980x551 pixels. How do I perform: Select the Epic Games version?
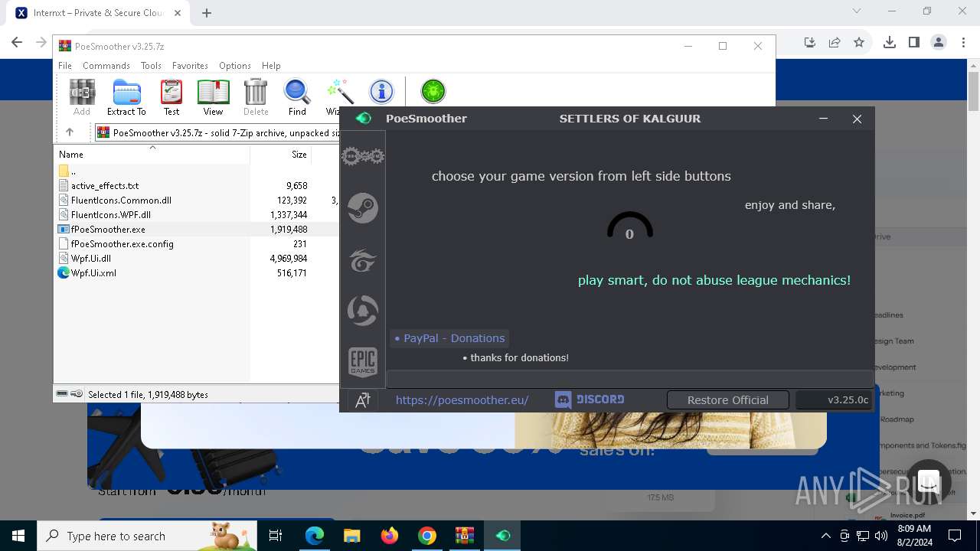362,361
